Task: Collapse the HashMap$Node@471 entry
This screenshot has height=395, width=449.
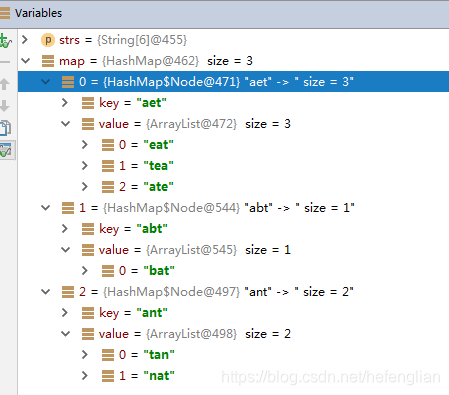Action: pyautogui.click(x=45, y=82)
